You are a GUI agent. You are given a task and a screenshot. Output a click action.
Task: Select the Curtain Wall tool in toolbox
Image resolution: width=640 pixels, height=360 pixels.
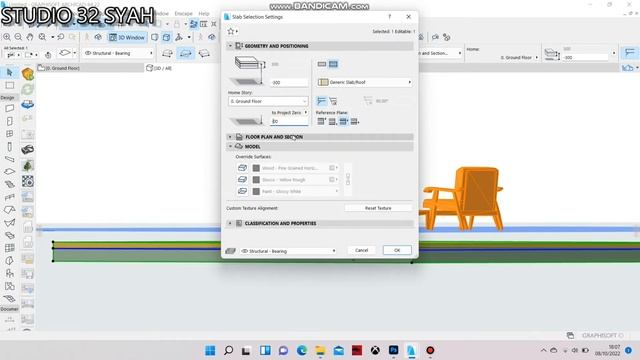click(9, 248)
